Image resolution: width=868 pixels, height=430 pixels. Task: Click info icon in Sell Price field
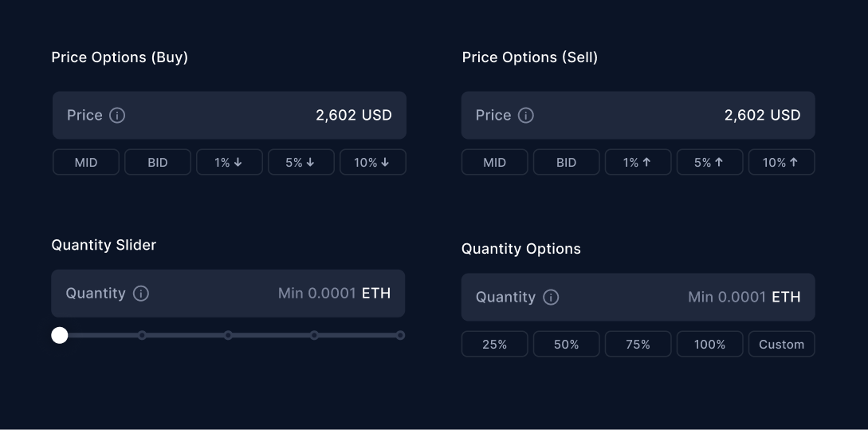(525, 115)
